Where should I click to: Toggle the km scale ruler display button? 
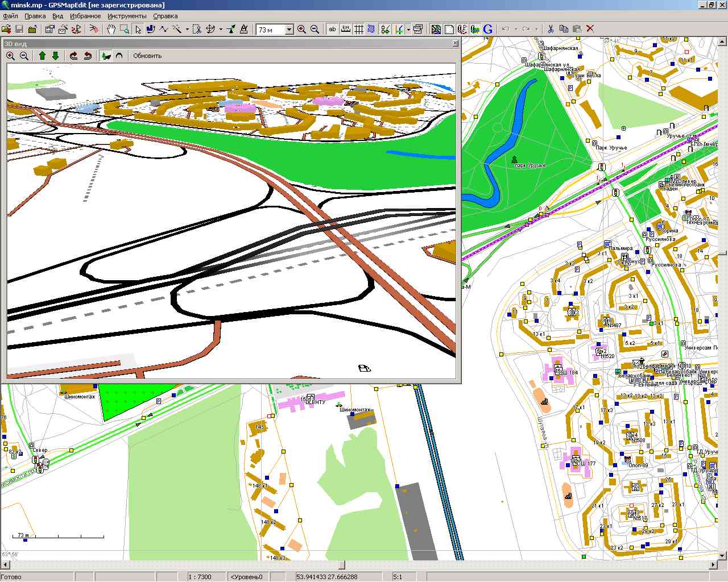coord(345,29)
